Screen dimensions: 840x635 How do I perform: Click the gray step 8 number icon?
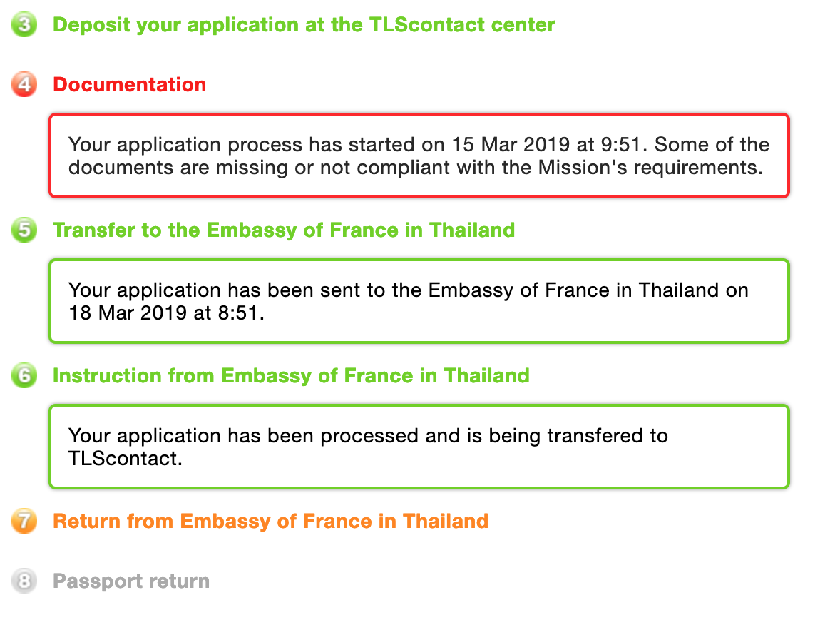pos(24,581)
